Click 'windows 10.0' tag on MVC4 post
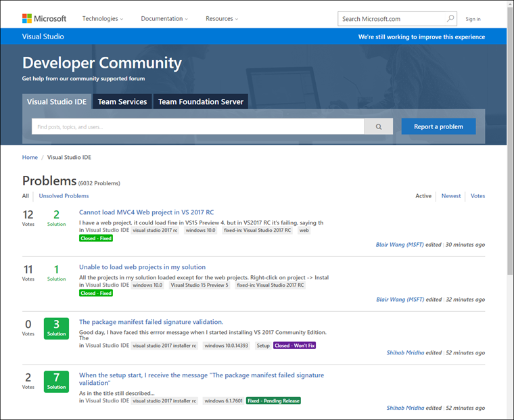The height and width of the screenshot is (420, 514). coord(201,230)
